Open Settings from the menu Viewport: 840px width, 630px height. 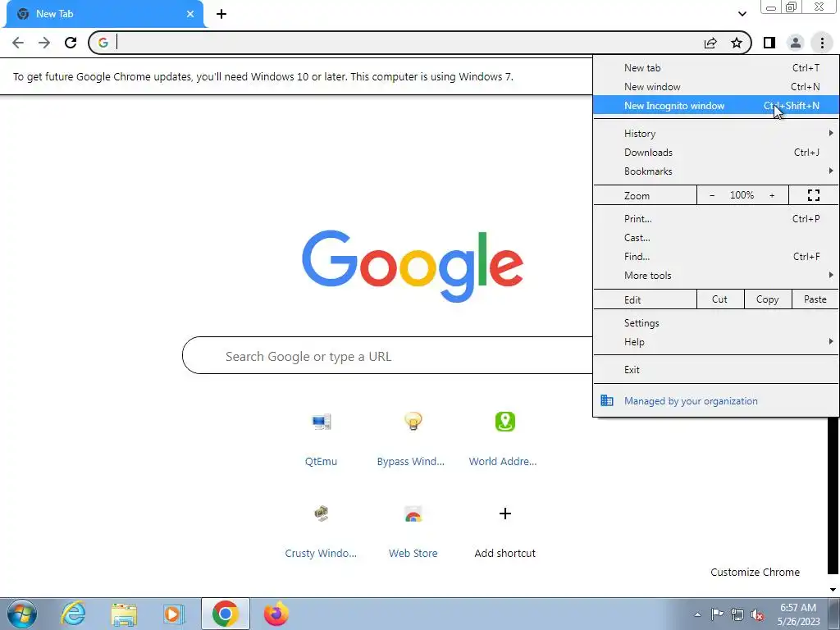715,323
